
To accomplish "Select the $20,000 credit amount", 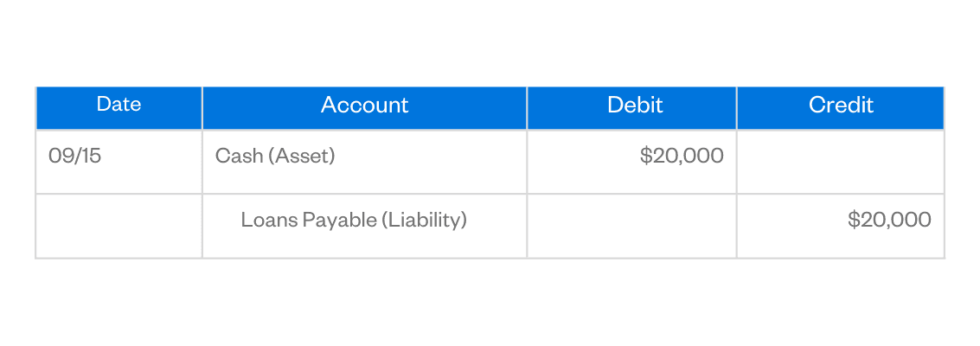I will pos(889,221).
